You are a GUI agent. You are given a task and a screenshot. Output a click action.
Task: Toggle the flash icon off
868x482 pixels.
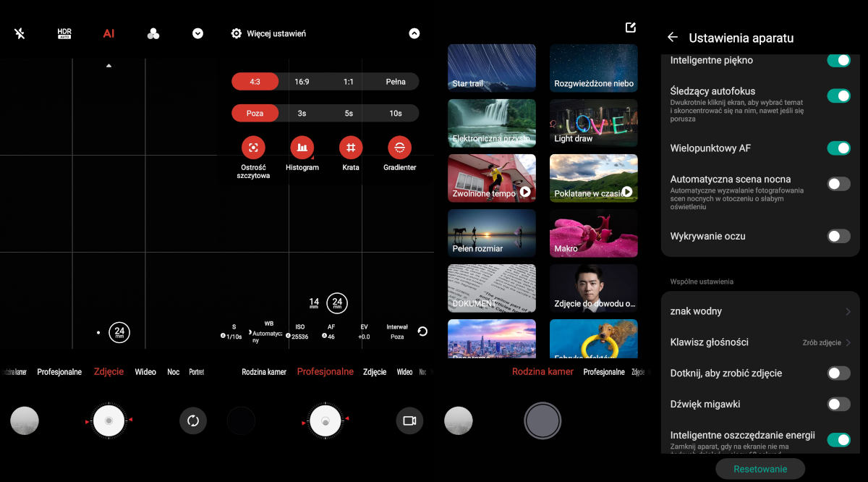(x=20, y=33)
